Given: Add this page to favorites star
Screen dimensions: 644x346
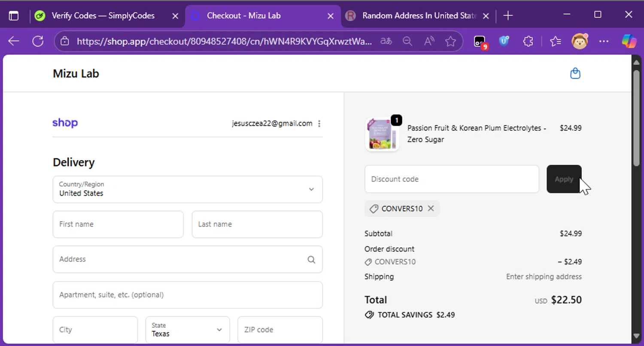Looking at the screenshot, I should [x=450, y=41].
